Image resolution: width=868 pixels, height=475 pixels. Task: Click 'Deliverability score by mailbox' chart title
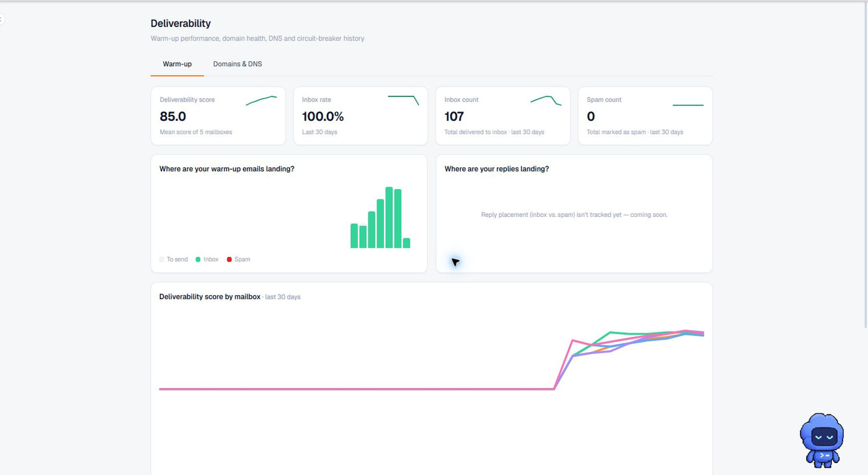click(x=210, y=297)
